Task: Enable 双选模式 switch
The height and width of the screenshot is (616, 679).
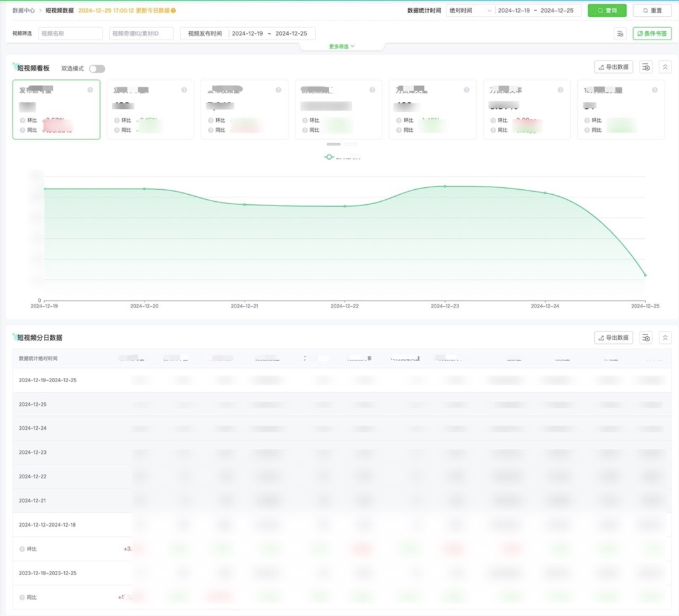Action: coord(97,69)
